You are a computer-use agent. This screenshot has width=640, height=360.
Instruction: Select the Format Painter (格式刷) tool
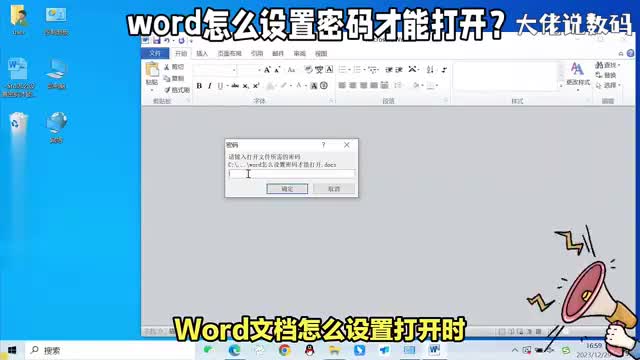[177, 90]
